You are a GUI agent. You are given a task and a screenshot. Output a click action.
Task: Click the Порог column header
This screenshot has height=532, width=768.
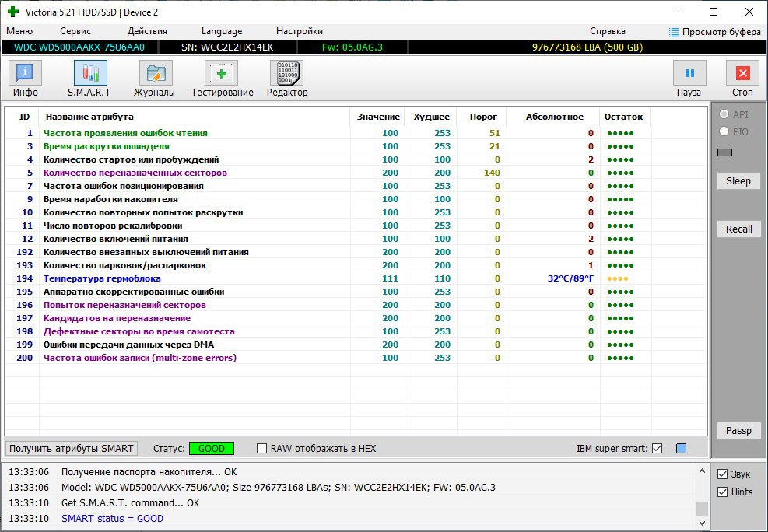[x=483, y=117]
